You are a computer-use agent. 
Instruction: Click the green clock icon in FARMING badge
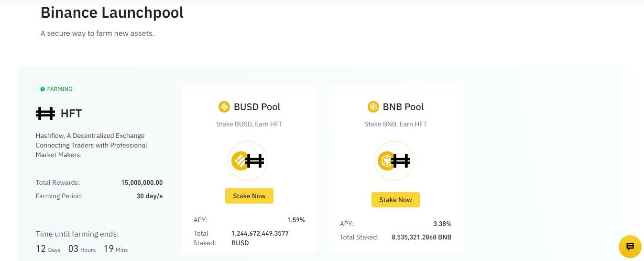tap(42, 89)
